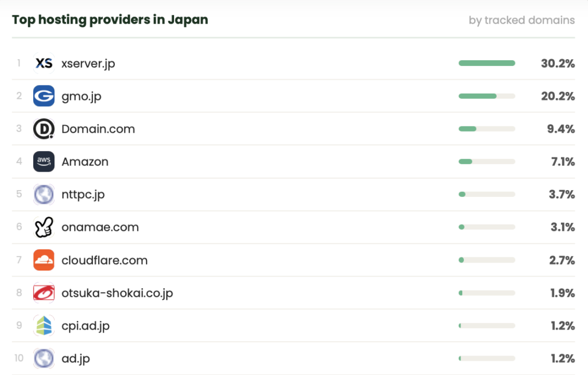The width and height of the screenshot is (588, 375).
Task: Click the nttpc.jp globe icon
Action: 44,194
